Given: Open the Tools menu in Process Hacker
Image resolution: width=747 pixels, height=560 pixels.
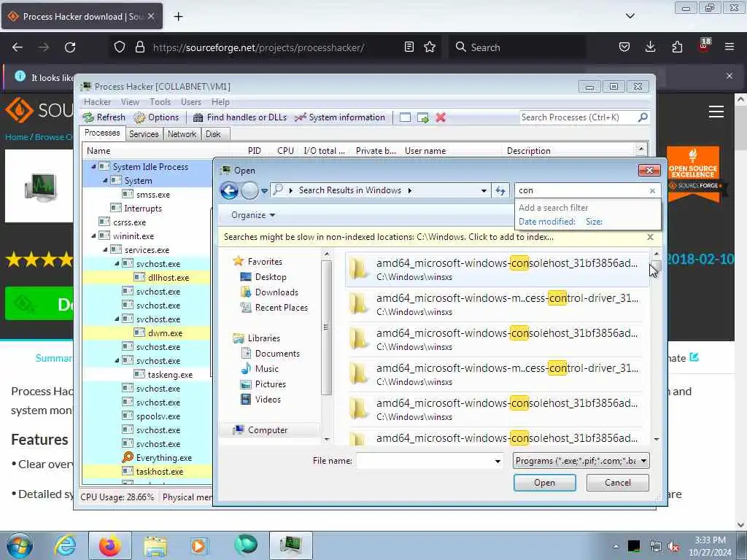Looking at the screenshot, I should [x=160, y=102].
